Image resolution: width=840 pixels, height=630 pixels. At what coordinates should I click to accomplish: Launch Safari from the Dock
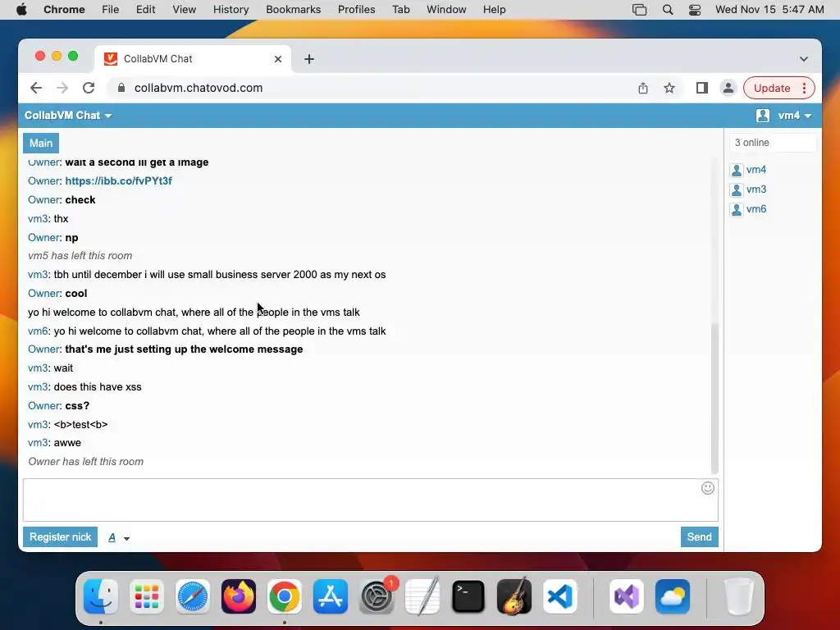click(x=193, y=596)
